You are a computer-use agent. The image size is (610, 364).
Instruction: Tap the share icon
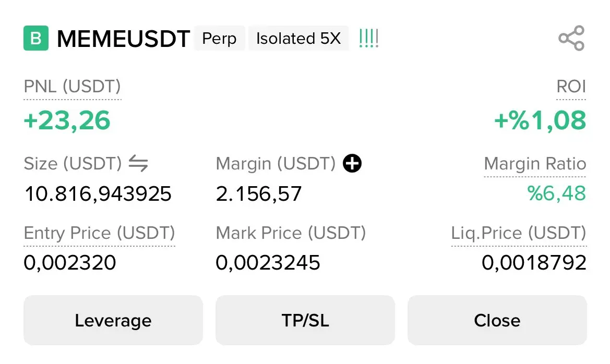pyautogui.click(x=571, y=38)
